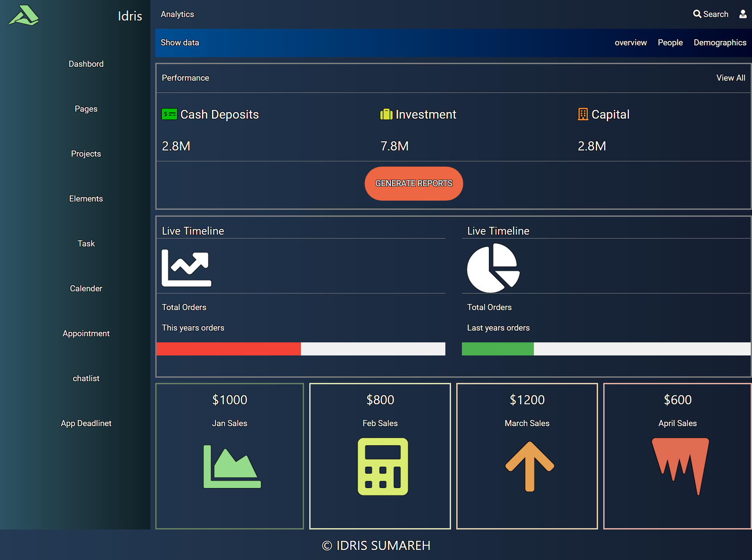Click the pie chart icon under Live Timeline
Screen dimensions: 752x560
(x=493, y=268)
